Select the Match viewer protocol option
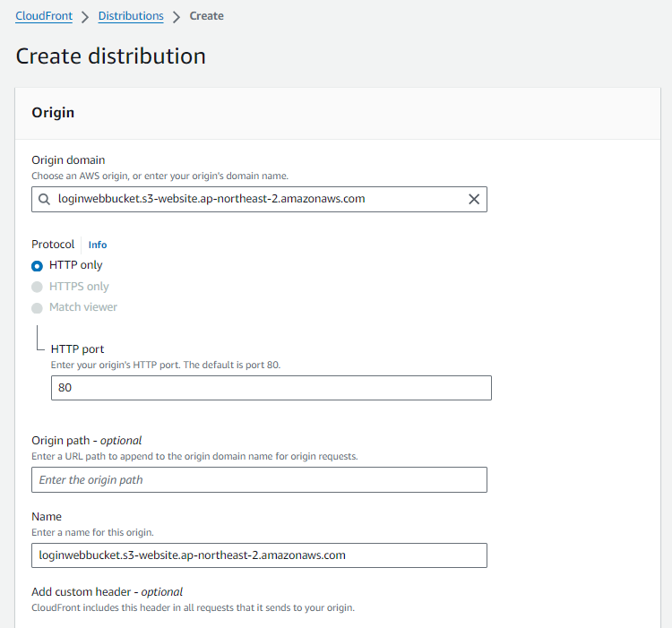This screenshot has height=628, width=672. click(x=37, y=308)
